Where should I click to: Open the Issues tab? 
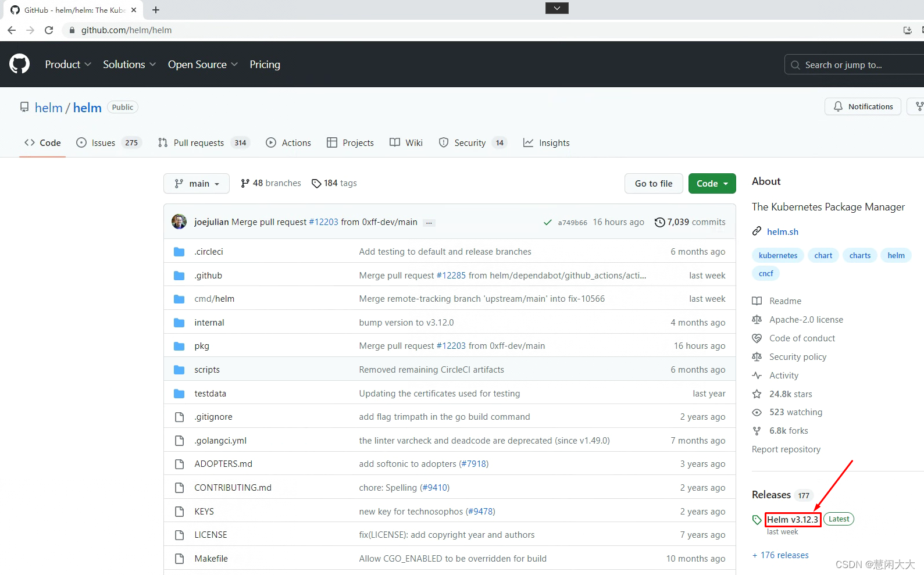[108, 143]
